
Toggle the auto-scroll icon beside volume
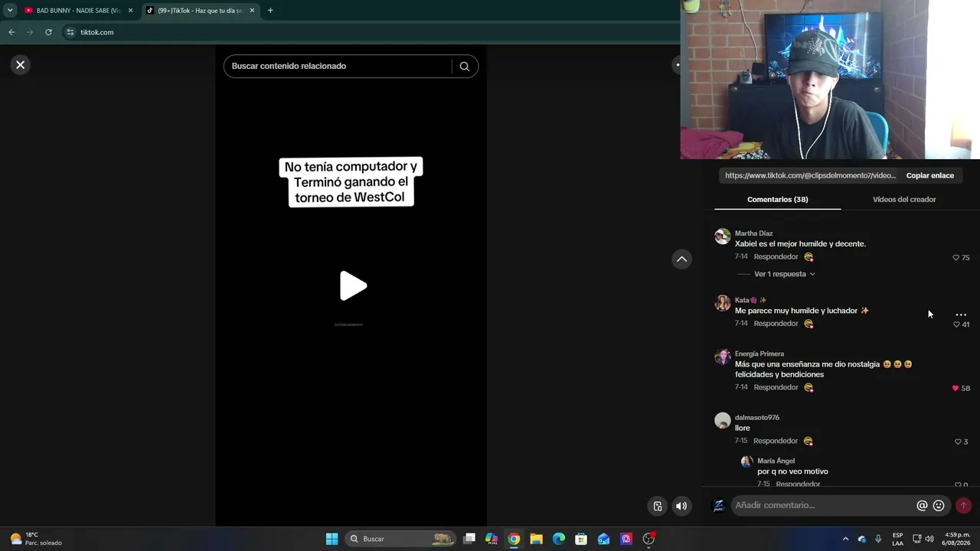tap(658, 506)
